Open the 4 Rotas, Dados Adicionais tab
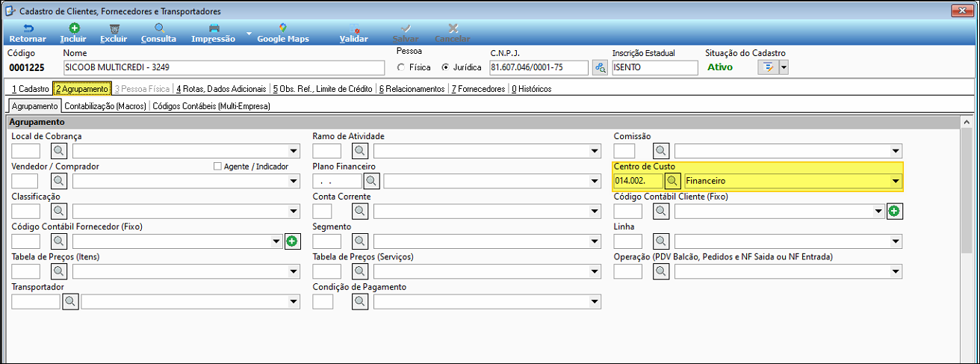The image size is (980, 364). pos(221,88)
